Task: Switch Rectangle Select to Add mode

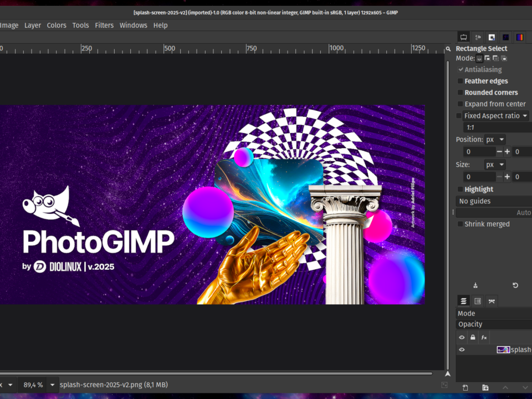Action: coord(488,58)
